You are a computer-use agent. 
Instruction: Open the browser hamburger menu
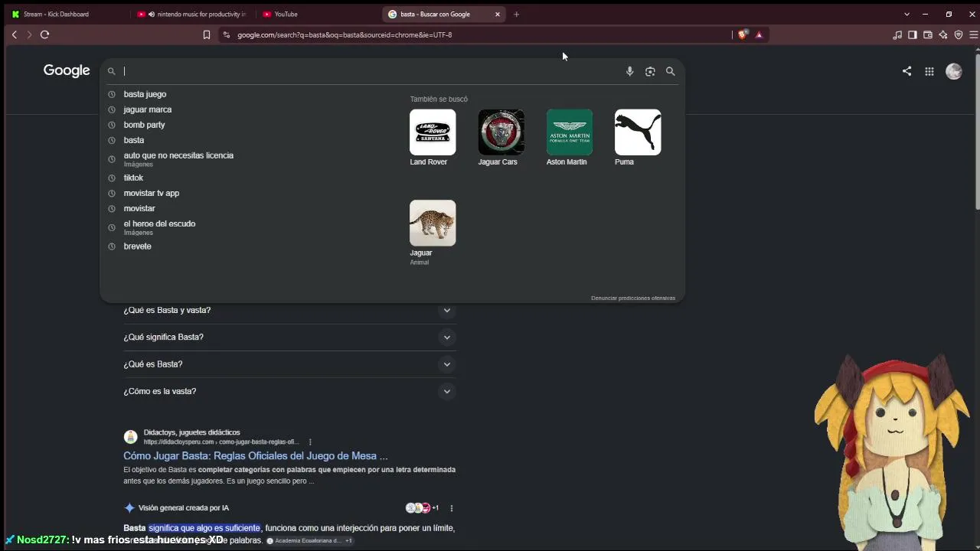[974, 34]
